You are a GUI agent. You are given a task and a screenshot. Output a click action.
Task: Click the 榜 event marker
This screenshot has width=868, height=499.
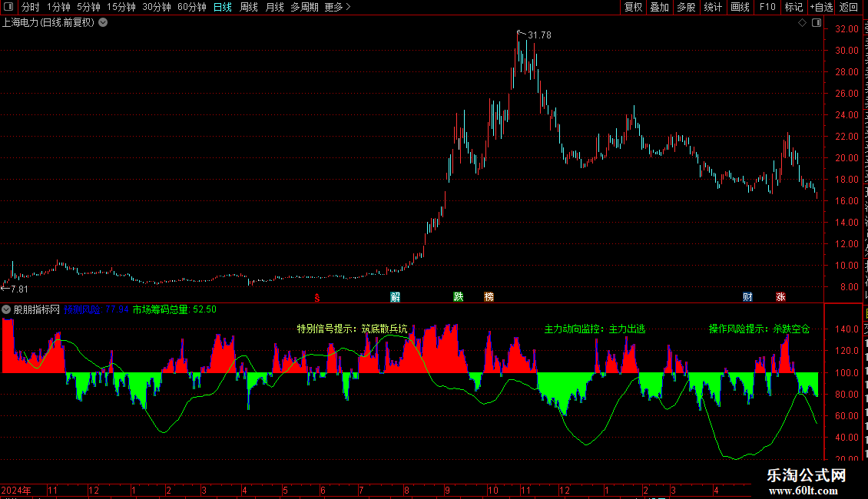click(489, 297)
